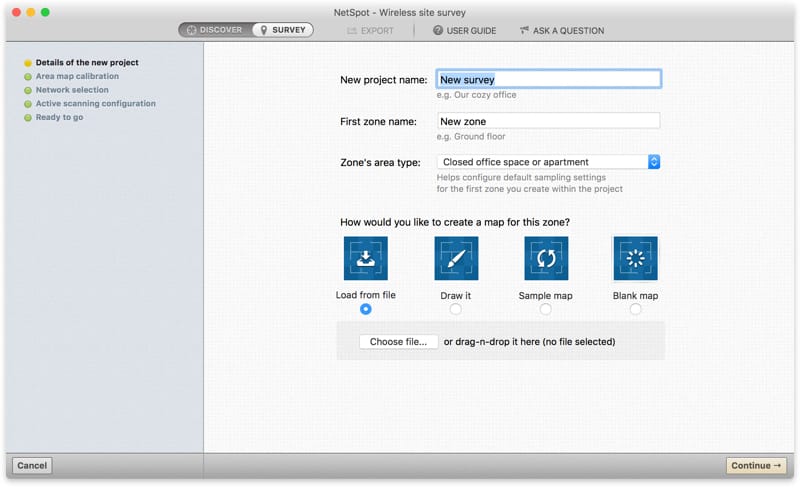Click the green macOS zoom window button
Screen dimensions: 800x488
click(45, 12)
